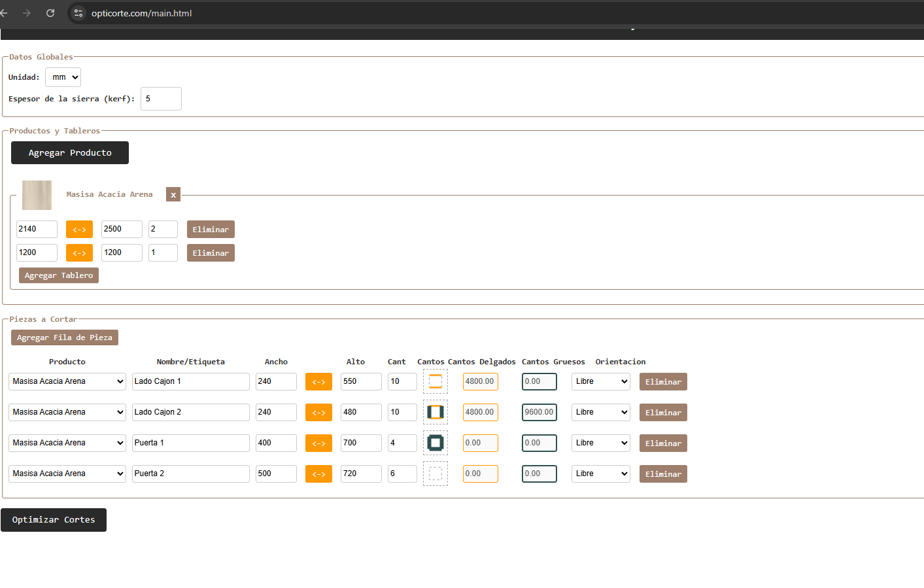Image resolution: width=924 pixels, height=588 pixels.
Task: Swap ancho and alto for Puerta 2
Action: click(x=318, y=474)
